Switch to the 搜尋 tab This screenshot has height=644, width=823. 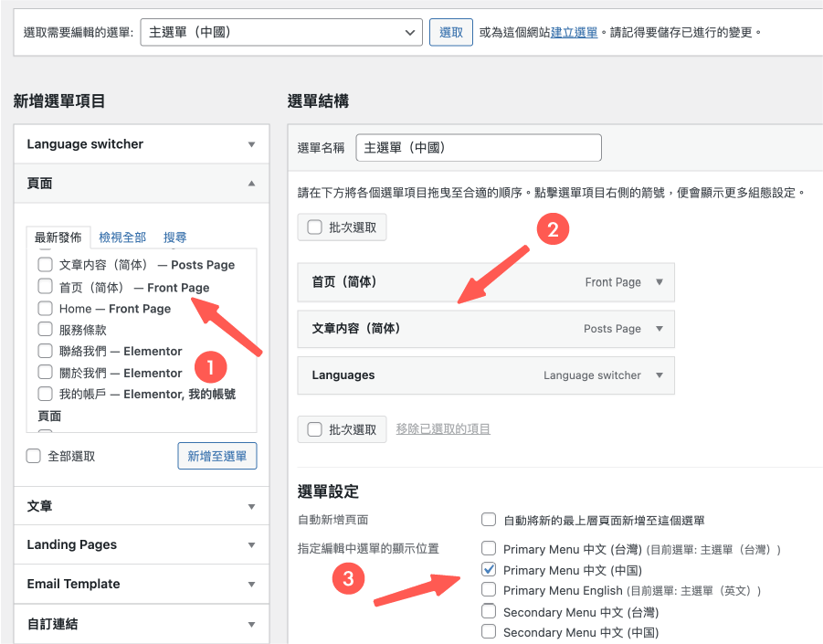click(174, 237)
